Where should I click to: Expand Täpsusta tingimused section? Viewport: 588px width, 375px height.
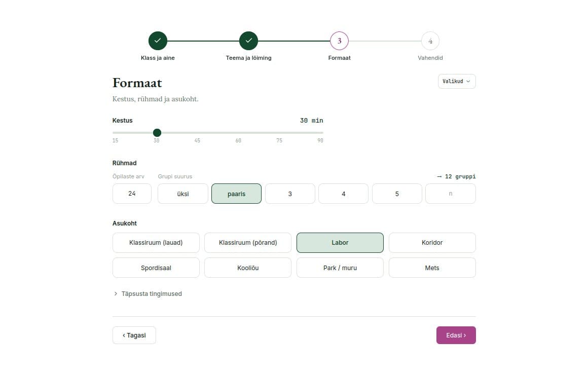coord(148,293)
